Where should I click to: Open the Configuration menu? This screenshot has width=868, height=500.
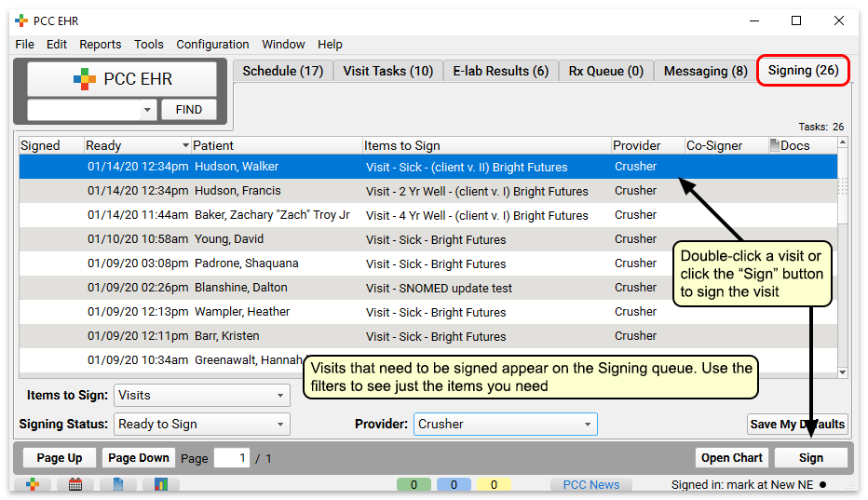click(212, 45)
